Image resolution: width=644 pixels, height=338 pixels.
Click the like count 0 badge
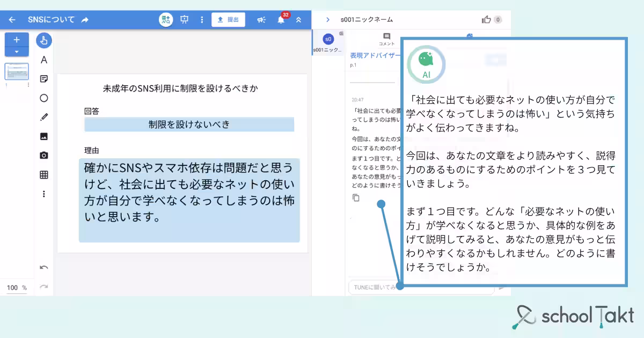[x=497, y=20]
